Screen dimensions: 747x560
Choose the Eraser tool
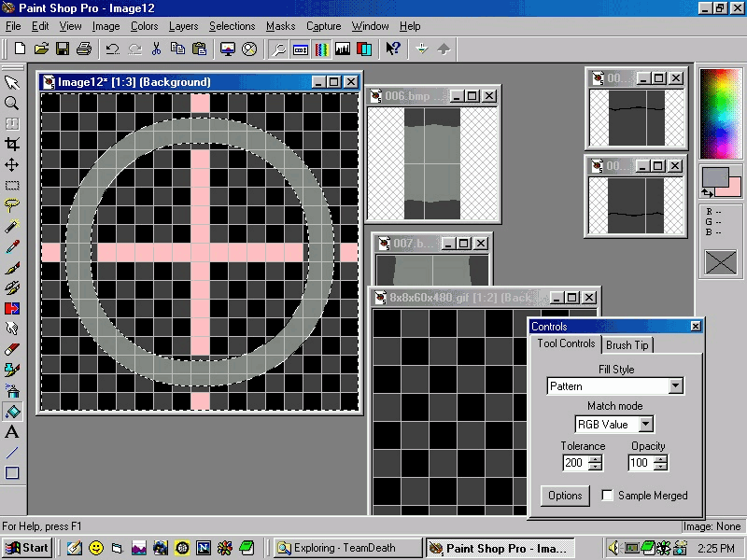click(x=12, y=349)
